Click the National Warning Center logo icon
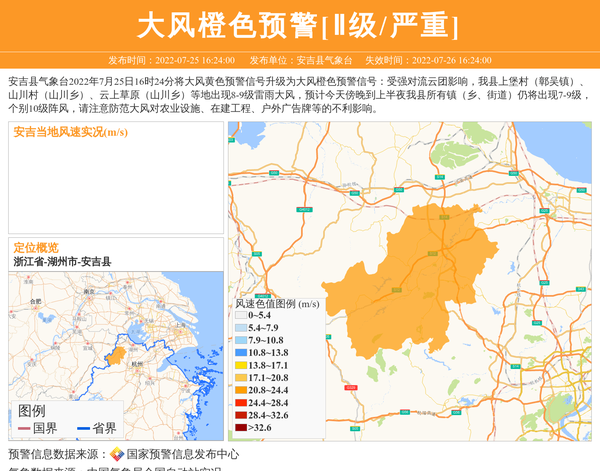 pos(116,454)
